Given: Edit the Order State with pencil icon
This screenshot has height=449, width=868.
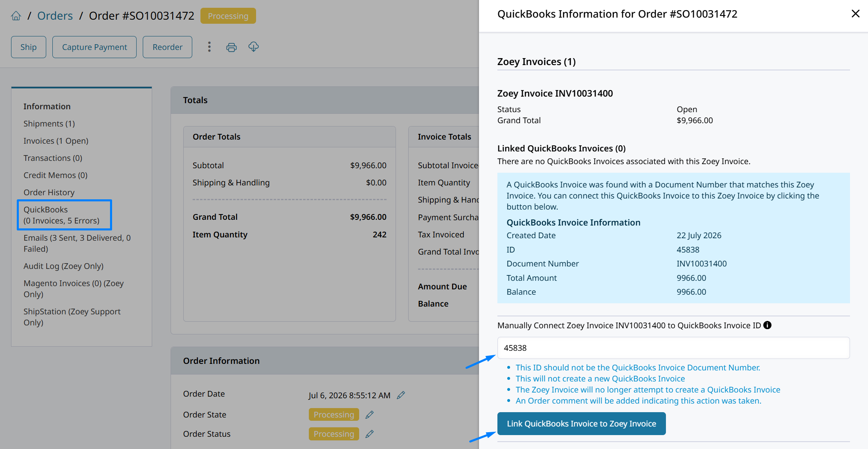Looking at the screenshot, I should 369,415.
